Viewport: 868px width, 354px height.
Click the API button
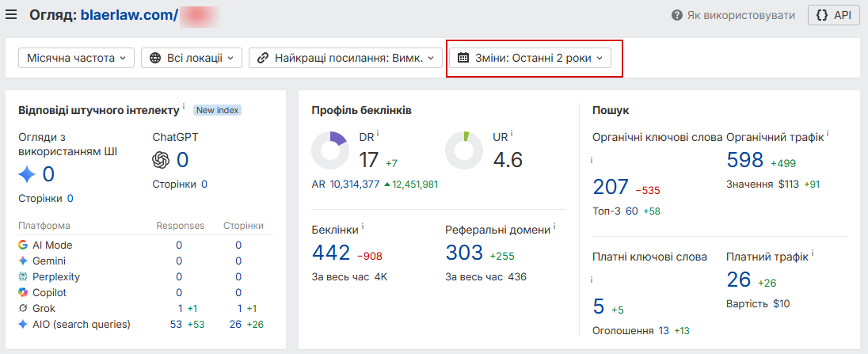(x=834, y=16)
